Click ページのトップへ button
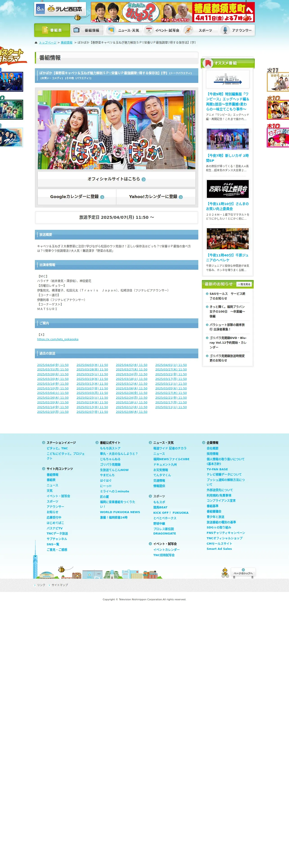Screen dimensions: 289x868 (243, 573)
